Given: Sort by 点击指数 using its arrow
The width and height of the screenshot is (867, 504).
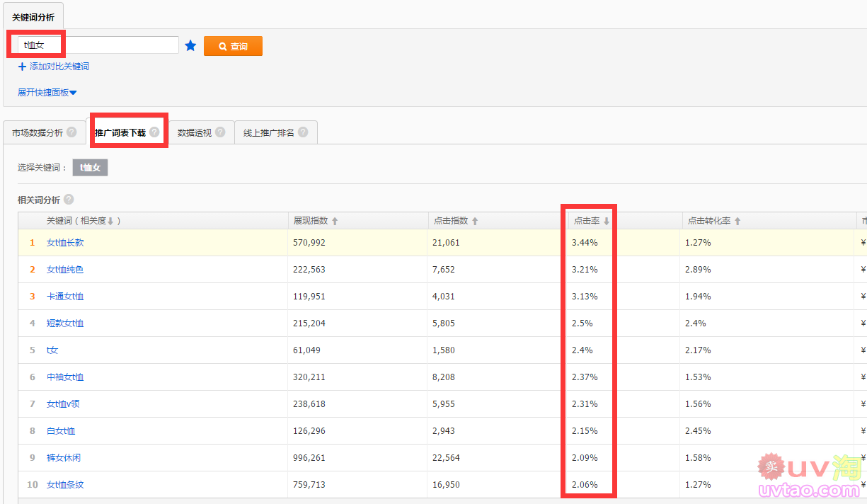Looking at the screenshot, I should click(475, 222).
